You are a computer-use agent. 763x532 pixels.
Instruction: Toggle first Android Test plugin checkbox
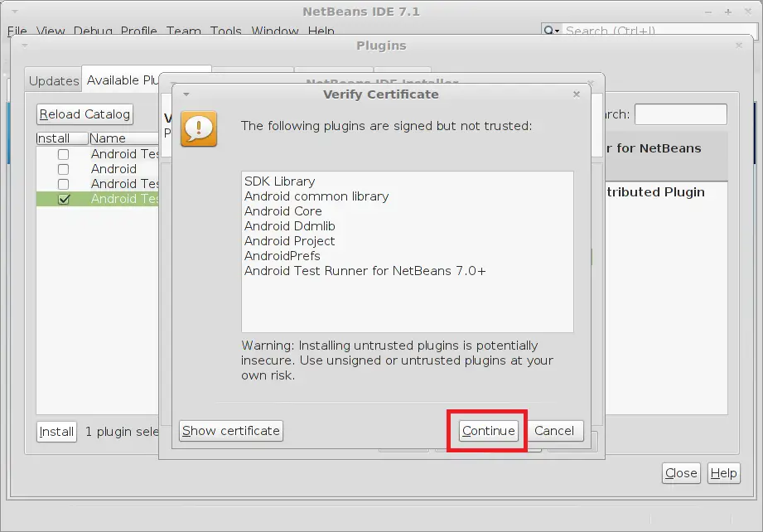(63, 154)
